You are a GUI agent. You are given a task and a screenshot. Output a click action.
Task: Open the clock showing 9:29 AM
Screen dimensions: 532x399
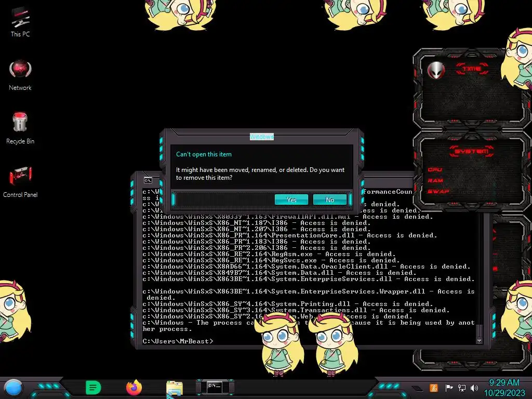coord(504,382)
